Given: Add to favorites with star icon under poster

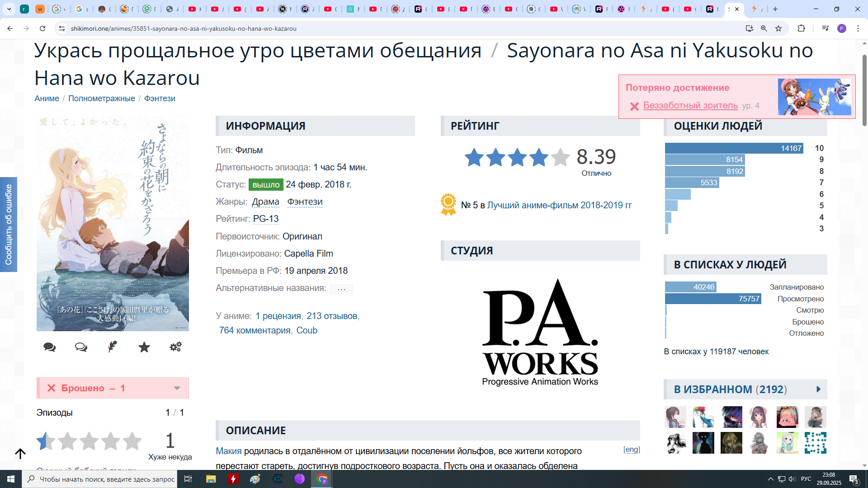Looking at the screenshot, I should pyautogui.click(x=144, y=347).
